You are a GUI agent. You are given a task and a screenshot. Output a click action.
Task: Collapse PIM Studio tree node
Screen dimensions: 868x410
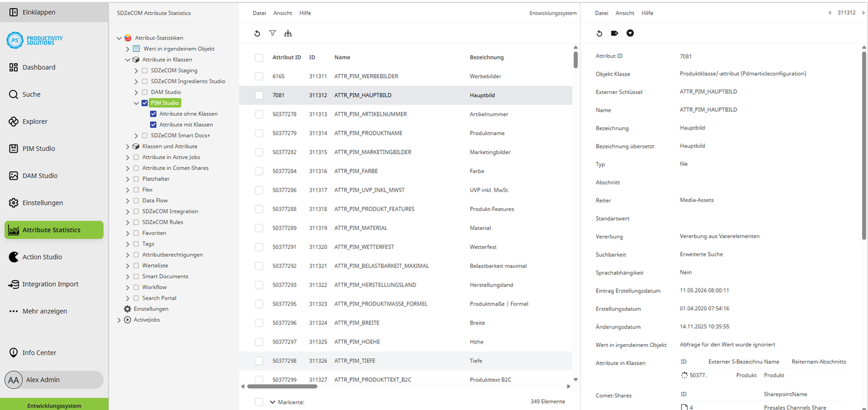137,103
